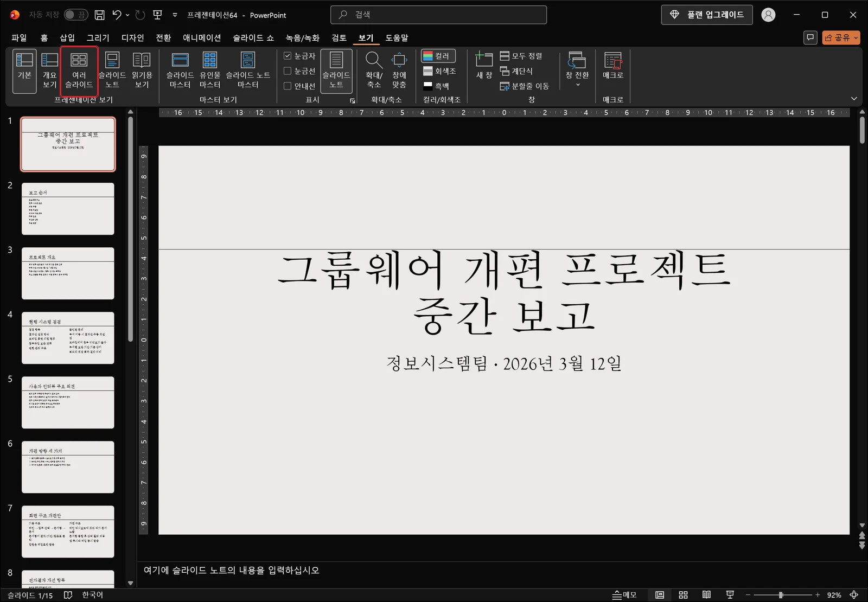
Task: Open the 애니메이션 ribbon tab
Action: pos(202,37)
